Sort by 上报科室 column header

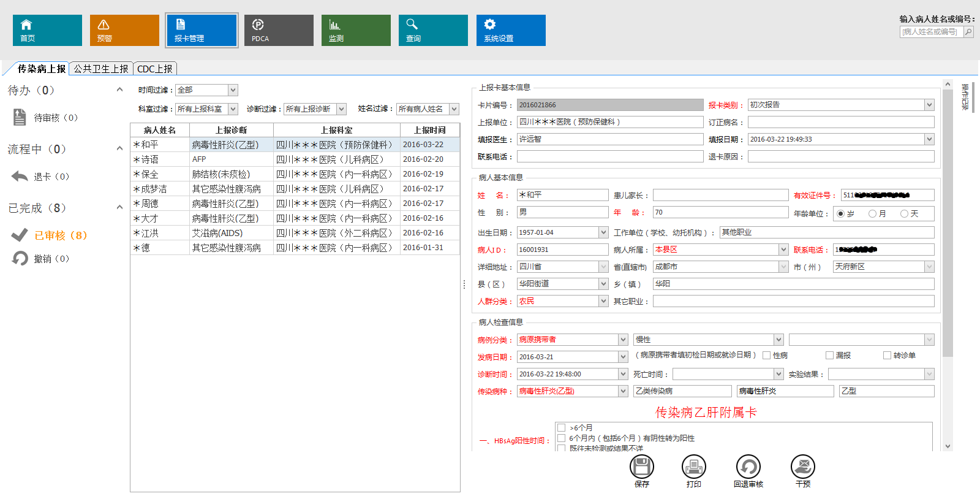click(337, 130)
